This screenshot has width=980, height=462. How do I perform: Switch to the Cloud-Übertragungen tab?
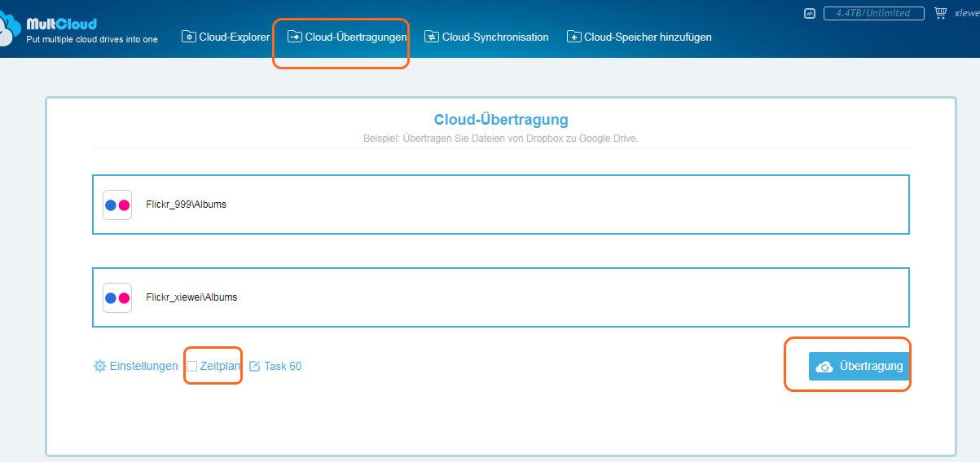pyautogui.click(x=347, y=37)
